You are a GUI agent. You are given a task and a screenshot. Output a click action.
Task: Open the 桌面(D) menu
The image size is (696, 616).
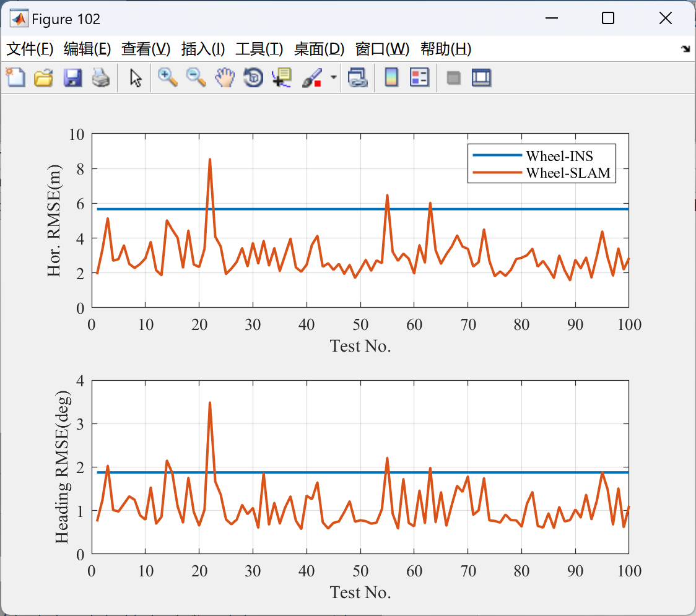[x=319, y=49]
